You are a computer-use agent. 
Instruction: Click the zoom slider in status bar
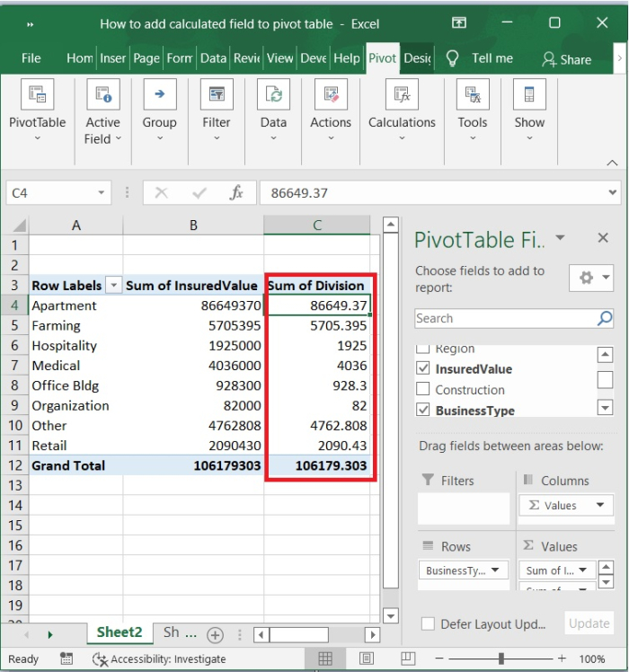pos(500,659)
